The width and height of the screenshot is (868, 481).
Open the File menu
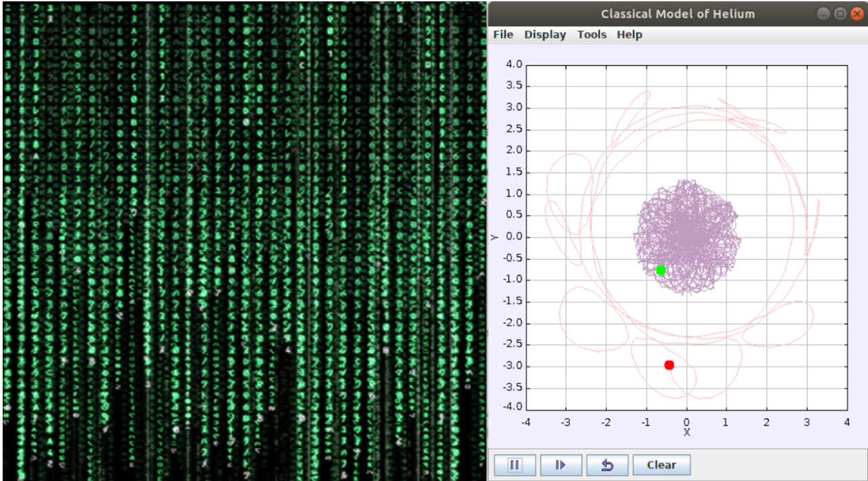[x=503, y=35]
